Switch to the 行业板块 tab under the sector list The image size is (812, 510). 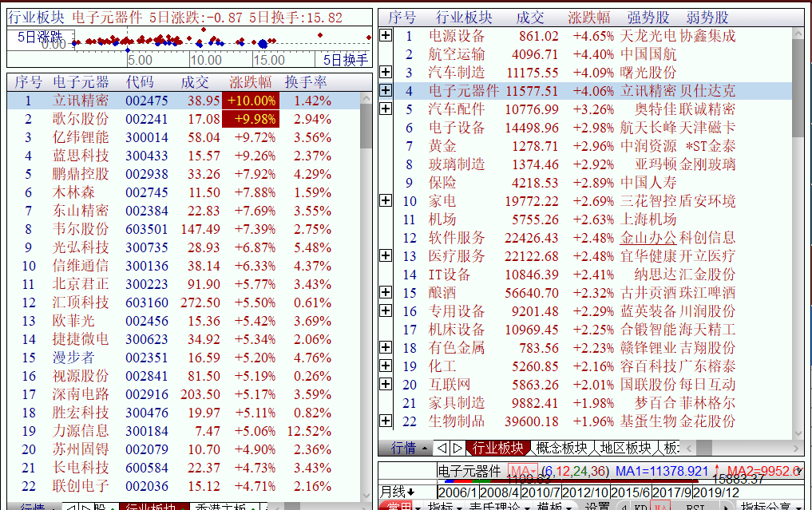coord(497,448)
